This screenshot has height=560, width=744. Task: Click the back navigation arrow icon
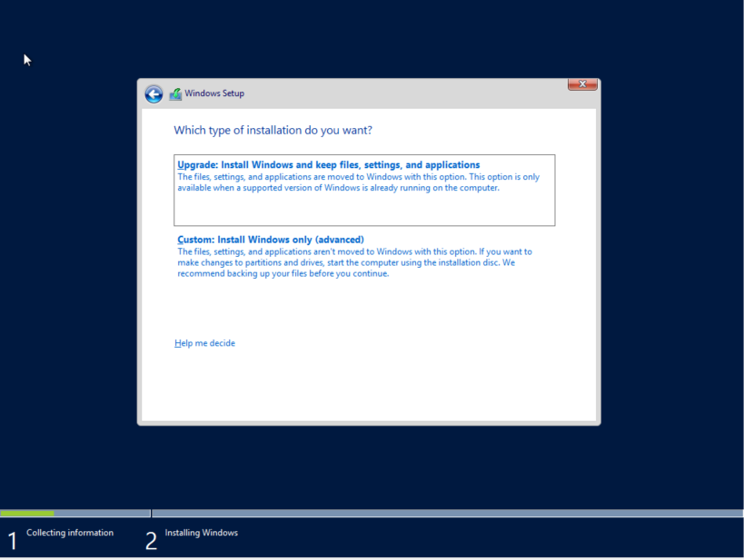(154, 93)
